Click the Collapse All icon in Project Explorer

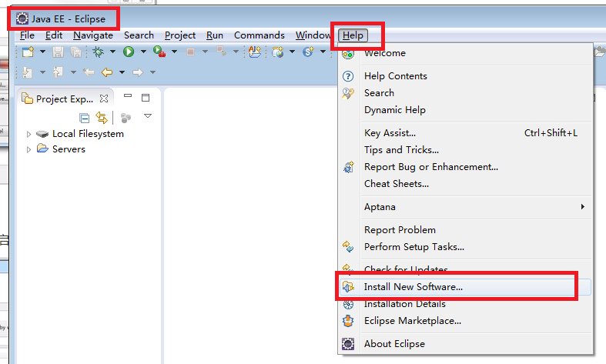[x=84, y=118]
